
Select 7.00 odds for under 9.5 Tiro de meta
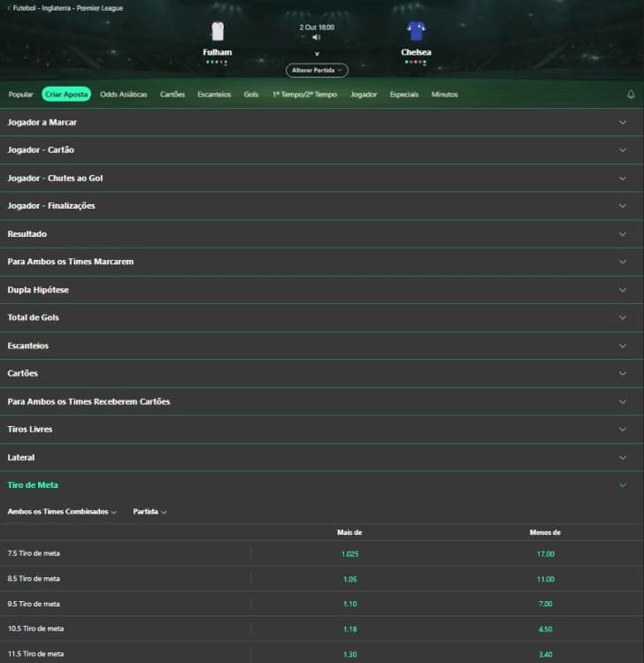pyautogui.click(x=546, y=604)
